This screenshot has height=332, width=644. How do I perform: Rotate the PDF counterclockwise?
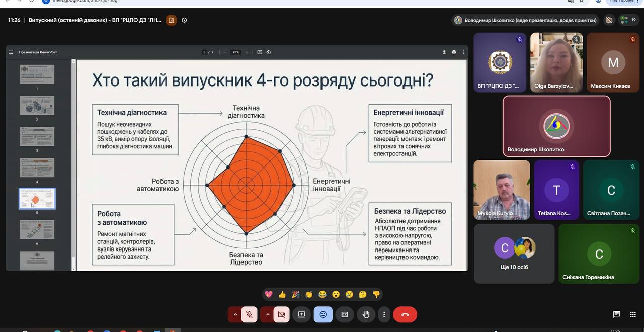pos(269,52)
